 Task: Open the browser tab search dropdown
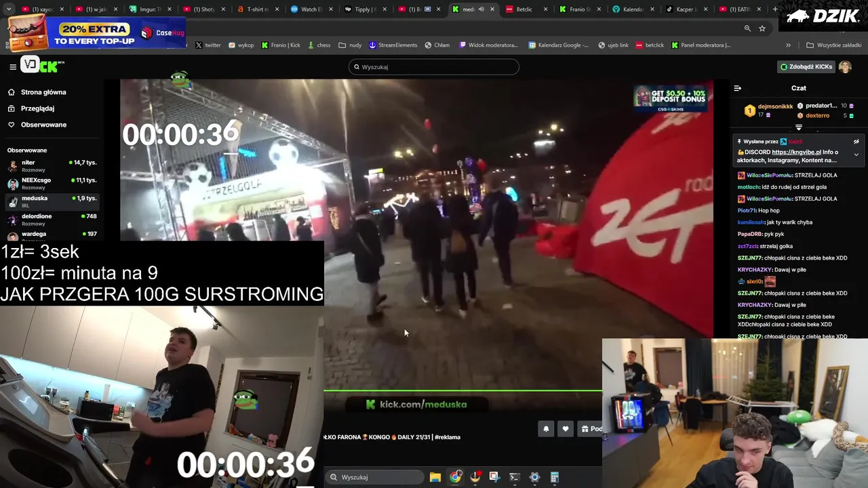coord(7,9)
